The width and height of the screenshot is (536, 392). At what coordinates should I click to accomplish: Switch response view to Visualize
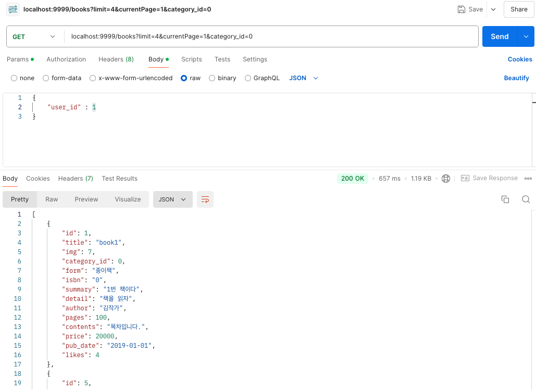tap(128, 199)
